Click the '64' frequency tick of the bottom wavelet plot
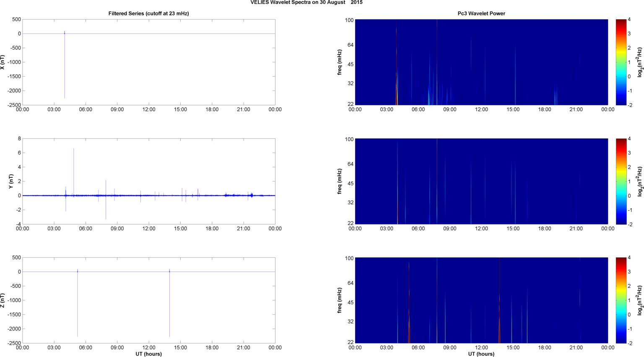 click(x=351, y=283)
